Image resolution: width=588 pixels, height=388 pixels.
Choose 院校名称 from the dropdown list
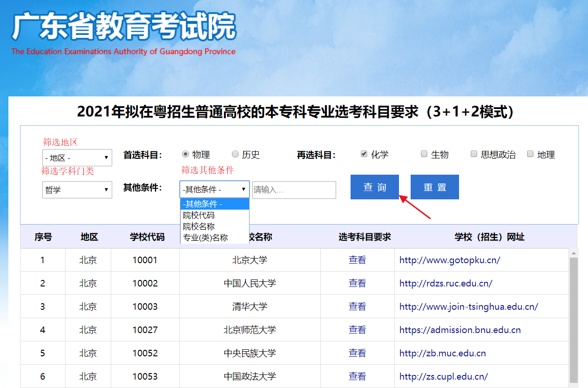[x=199, y=226]
